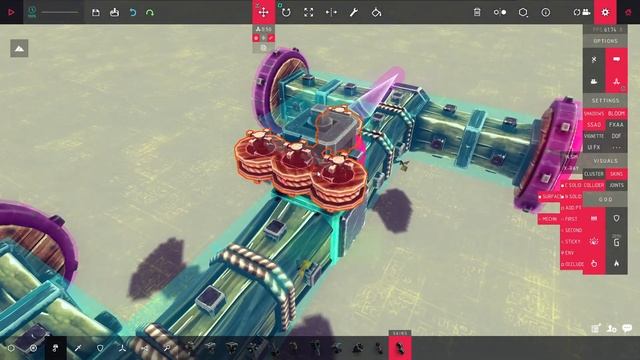
Task: Toggle the MECHN joint option
Action: (x=549, y=219)
